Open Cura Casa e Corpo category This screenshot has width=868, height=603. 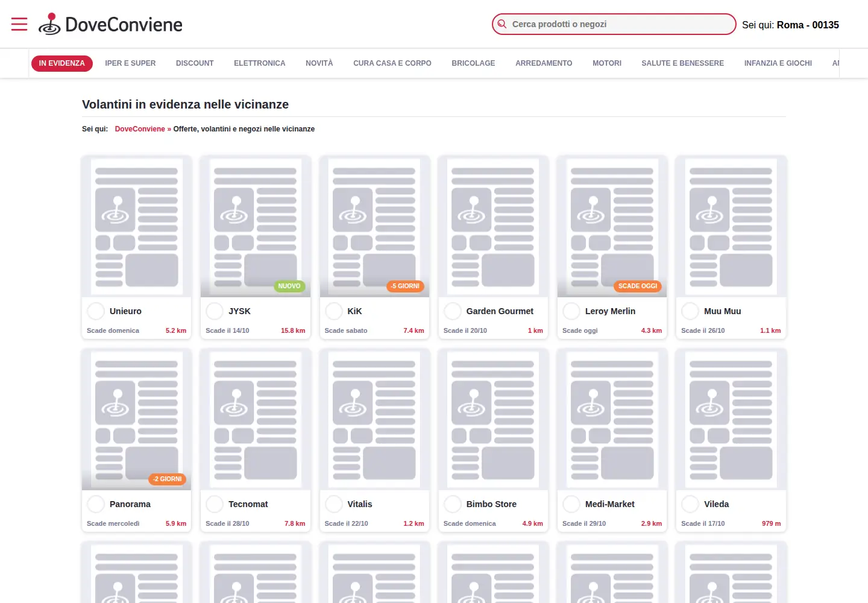pos(392,63)
